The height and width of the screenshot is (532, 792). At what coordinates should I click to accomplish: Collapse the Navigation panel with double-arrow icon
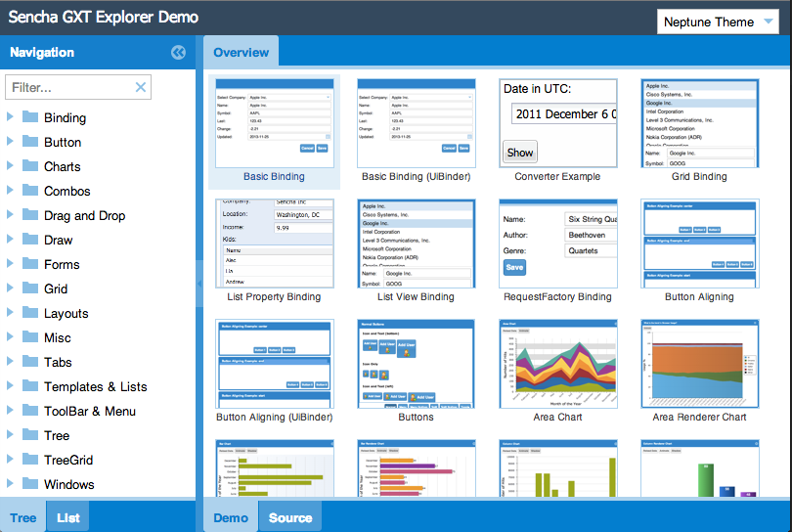(178, 53)
